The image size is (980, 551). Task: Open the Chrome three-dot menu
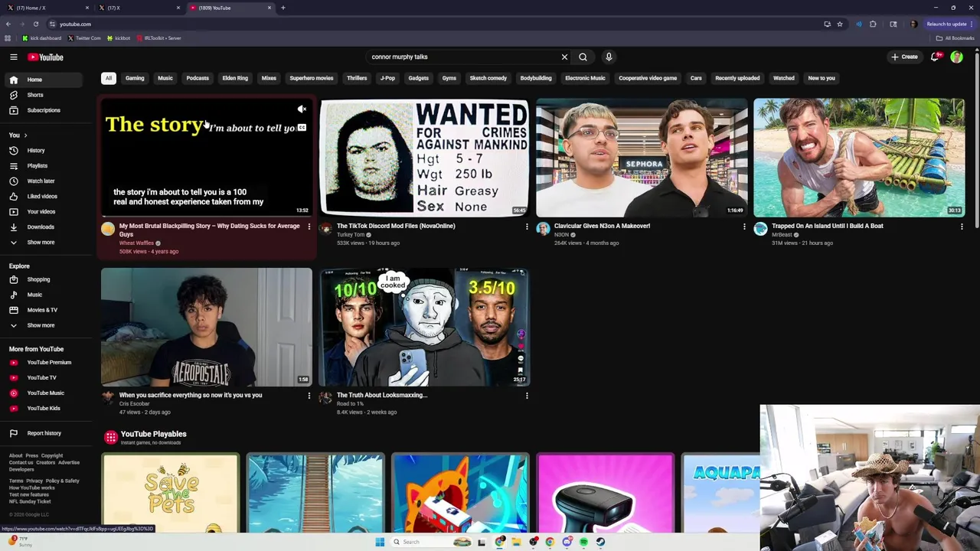972,24
